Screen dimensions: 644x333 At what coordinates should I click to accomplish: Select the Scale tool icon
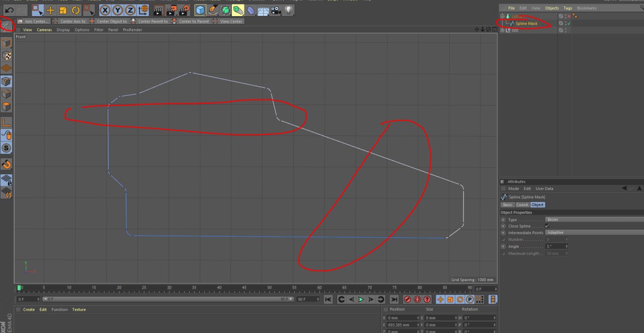pyautogui.click(x=63, y=10)
